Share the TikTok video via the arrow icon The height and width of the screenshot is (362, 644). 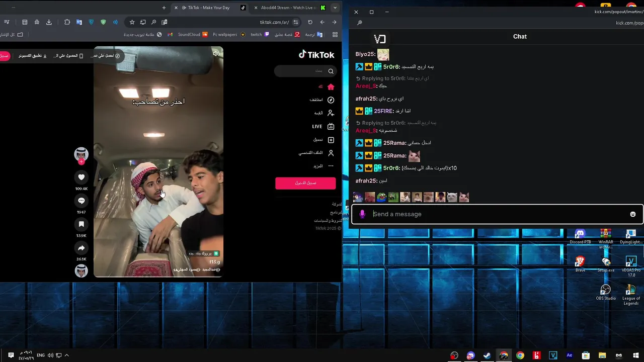82,248
